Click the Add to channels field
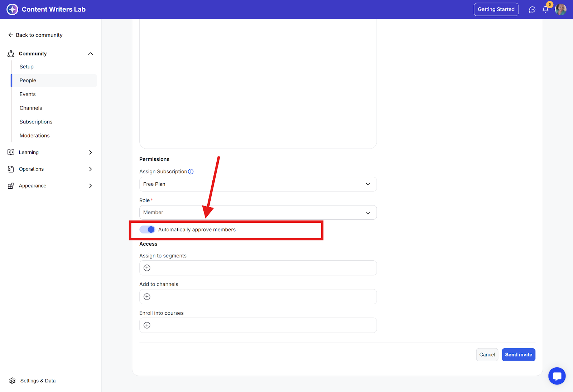This screenshot has width=573, height=392. tap(258, 296)
